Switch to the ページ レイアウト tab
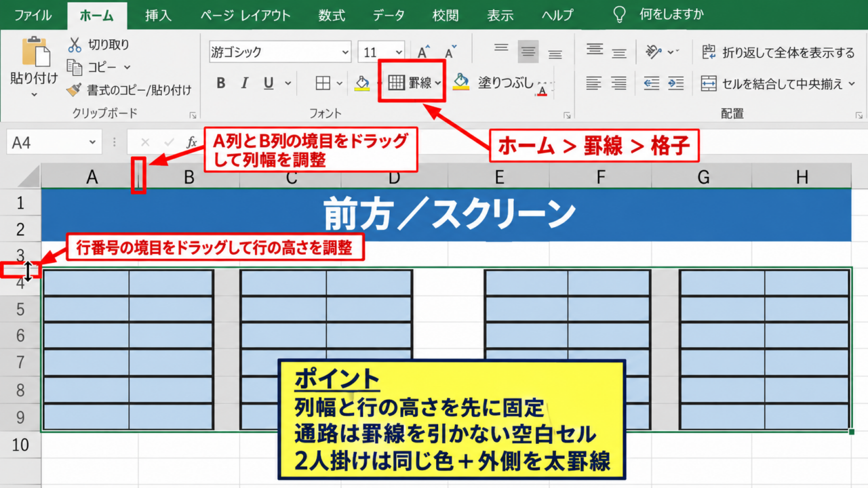This screenshot has width=868, height=488. coord(247,15)
